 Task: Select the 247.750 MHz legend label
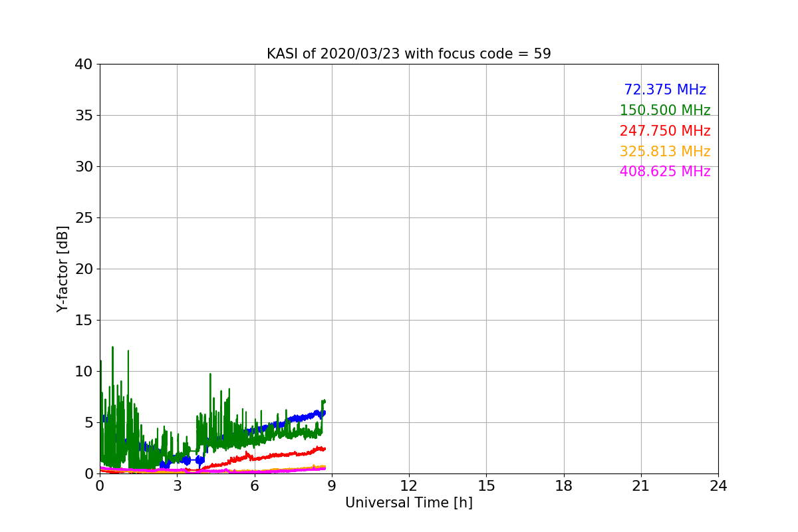click(665, 131)
